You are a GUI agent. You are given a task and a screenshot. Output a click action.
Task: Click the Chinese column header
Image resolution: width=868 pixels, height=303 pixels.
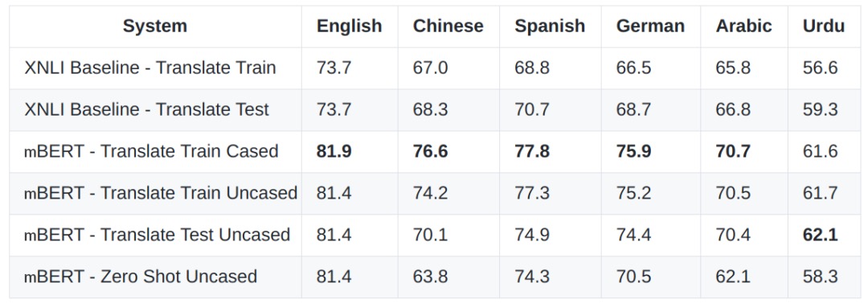point(448,26)
